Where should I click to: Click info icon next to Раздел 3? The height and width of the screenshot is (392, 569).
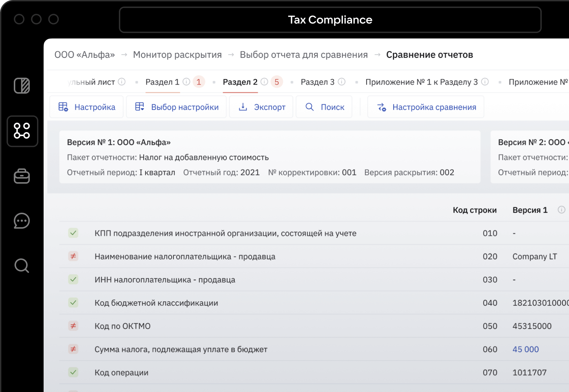point(342,82)
